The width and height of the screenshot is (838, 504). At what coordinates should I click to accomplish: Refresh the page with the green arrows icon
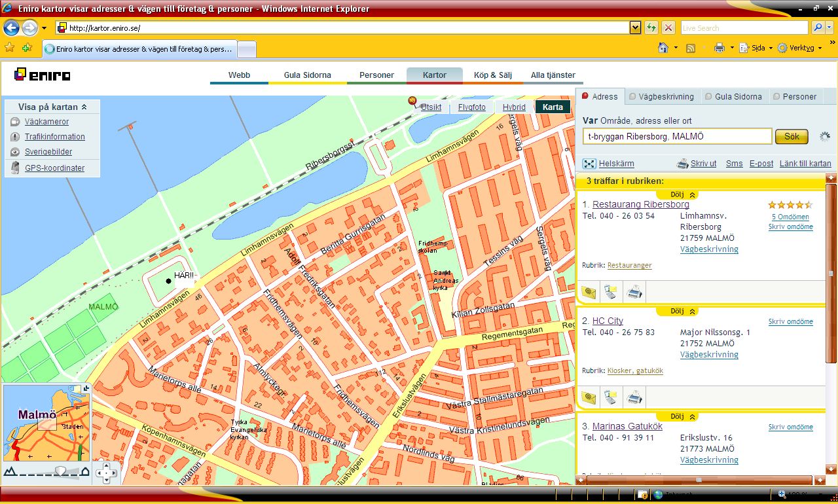pyautogui.click(x=651, y=27)
